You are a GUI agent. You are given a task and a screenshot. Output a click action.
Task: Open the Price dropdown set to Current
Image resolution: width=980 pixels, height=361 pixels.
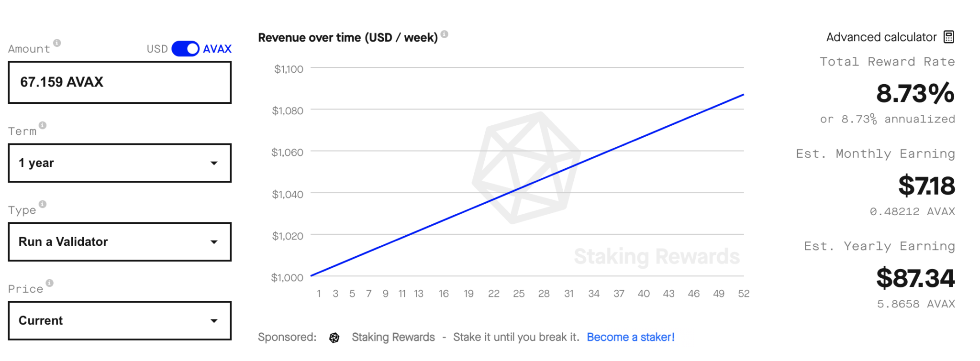point(120,321)
